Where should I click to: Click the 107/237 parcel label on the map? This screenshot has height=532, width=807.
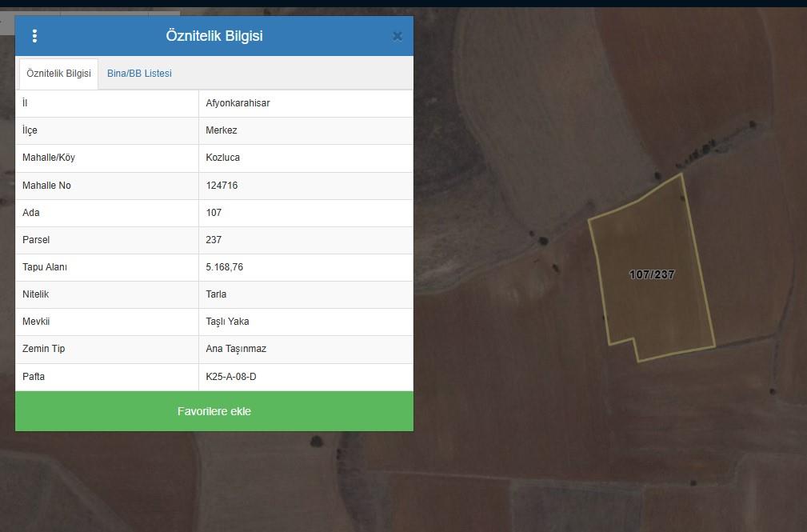click(652, 274)
